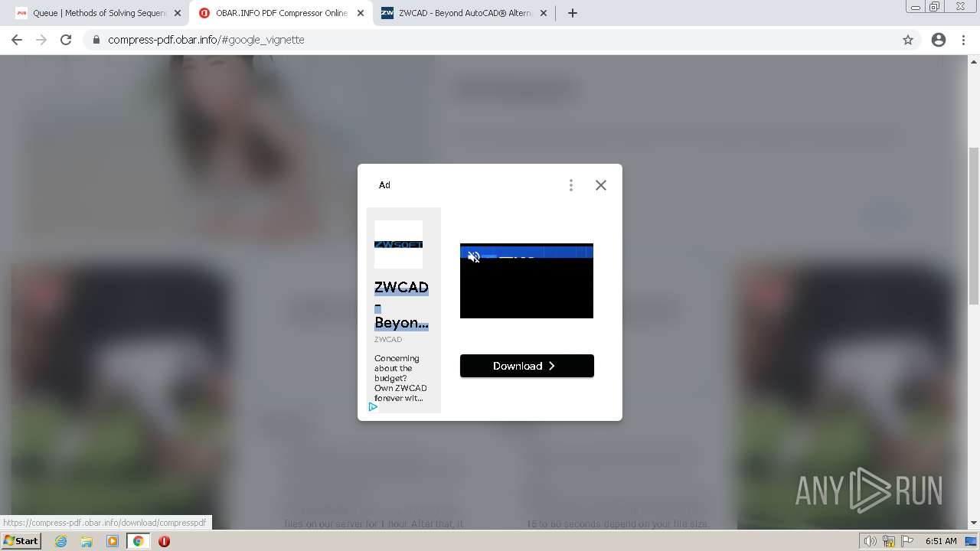Open the Action Center flag icon
980x551 pixels.
click(x=908, y=541)
